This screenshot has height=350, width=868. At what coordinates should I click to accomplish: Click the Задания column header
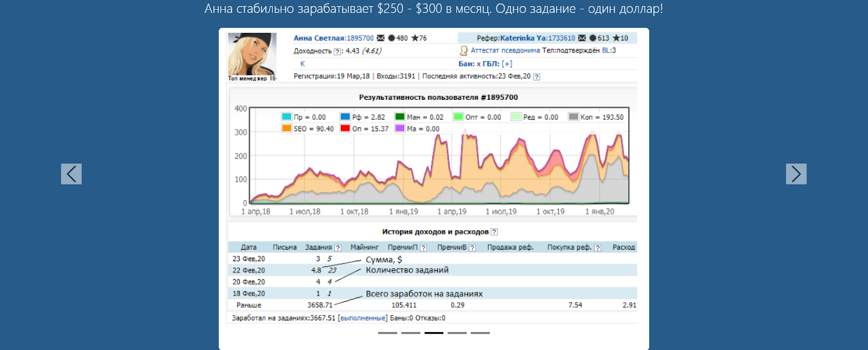[x=318, y=247]
